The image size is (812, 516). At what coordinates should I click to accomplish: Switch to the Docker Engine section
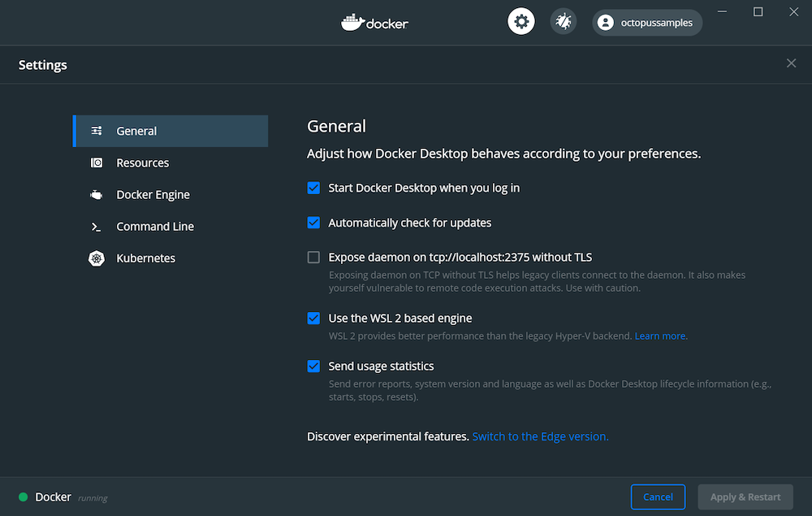(x=153, y=195)
